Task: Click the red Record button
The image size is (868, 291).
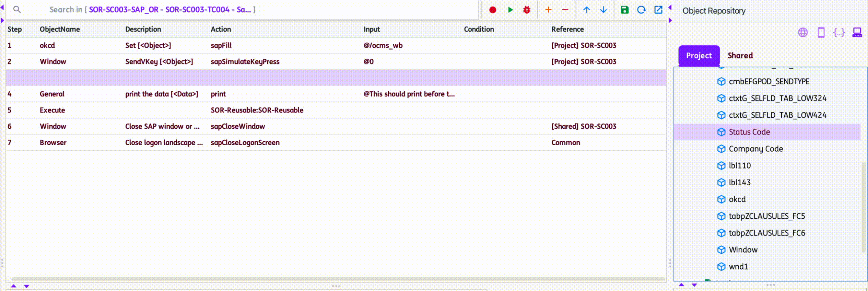Action: point(493,10)
